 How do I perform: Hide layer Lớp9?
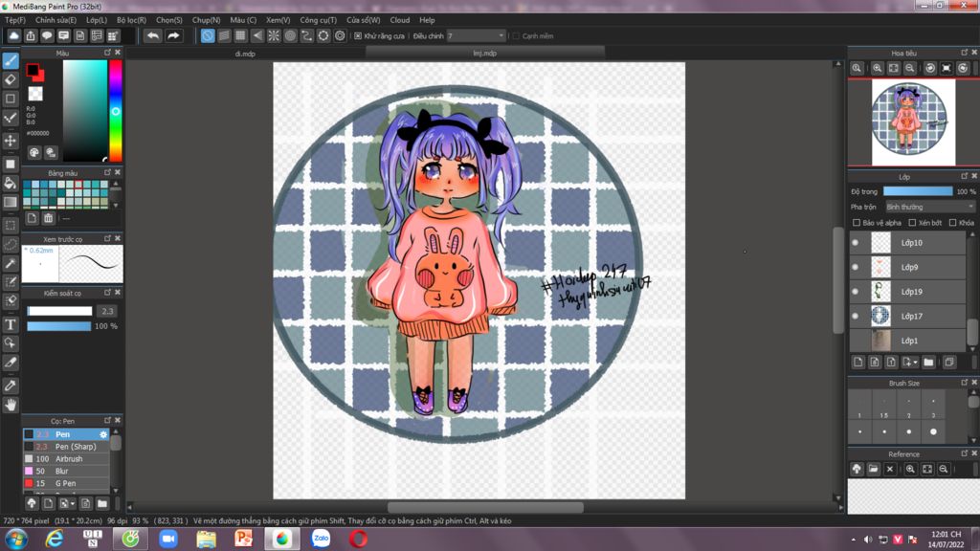(x=856, y=267)
